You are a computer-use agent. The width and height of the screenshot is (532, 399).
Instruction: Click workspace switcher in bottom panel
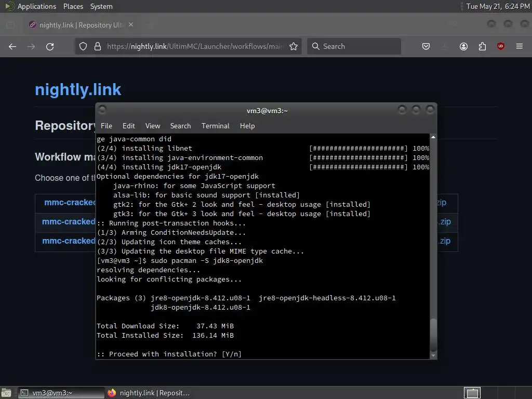click(472, 393)
